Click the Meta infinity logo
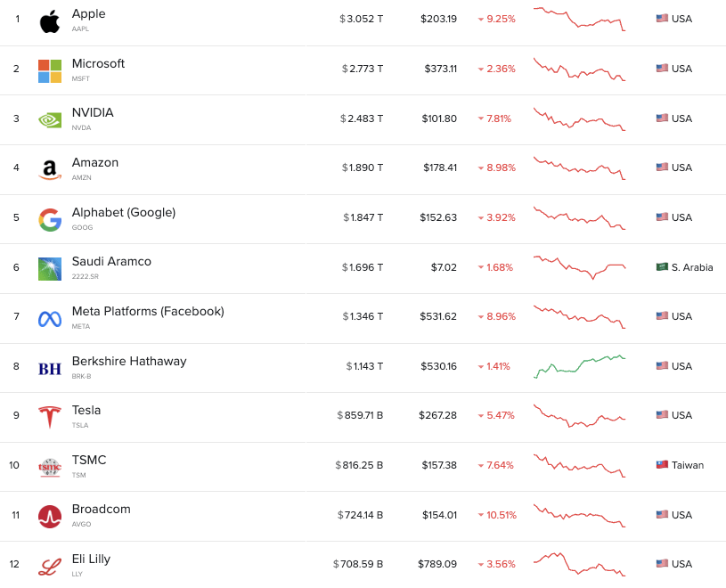Screen dimensions: 726x588 tap(50, 319)
